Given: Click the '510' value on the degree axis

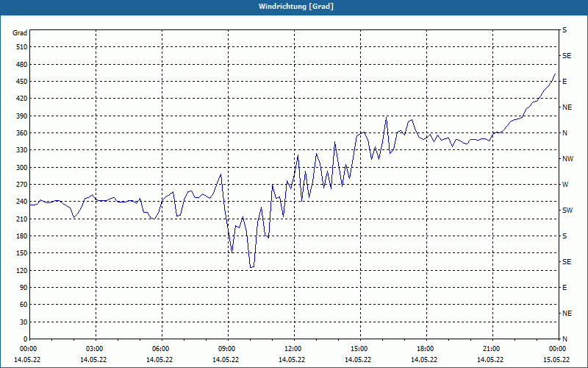Looking at the screenshot, I should 22,47.
